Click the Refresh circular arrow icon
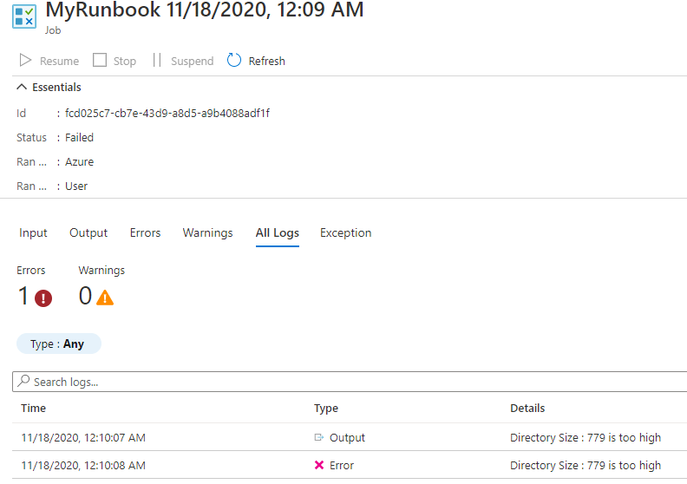The width and height of the screenshot is (687, 484). (234, 60)
